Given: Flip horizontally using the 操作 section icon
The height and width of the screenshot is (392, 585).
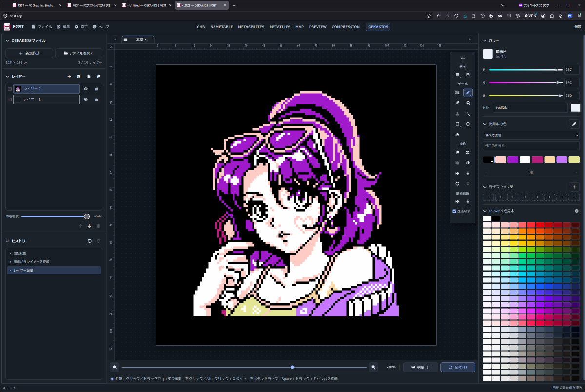Looking at the screenshot, I should pos(457,174).
